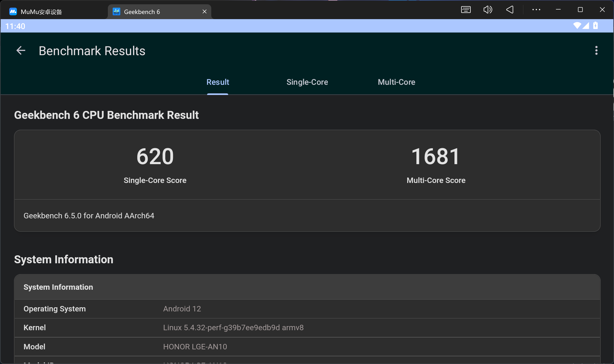
Task: Click the Geekbench 6 app icon in the tab
Action: (116, 12)
